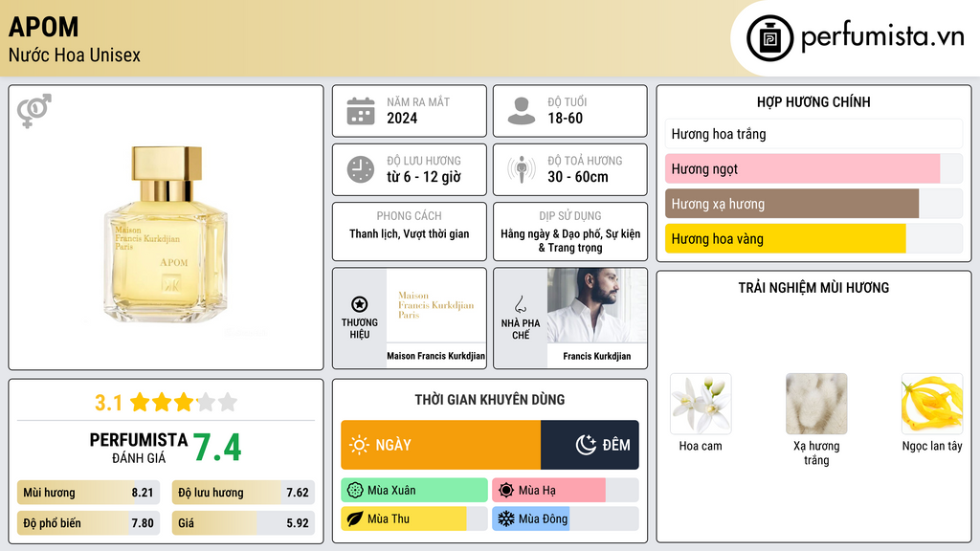The image size is (980, 551).
Task: Click the Hoa cam note label
Action: click(701, 446)
